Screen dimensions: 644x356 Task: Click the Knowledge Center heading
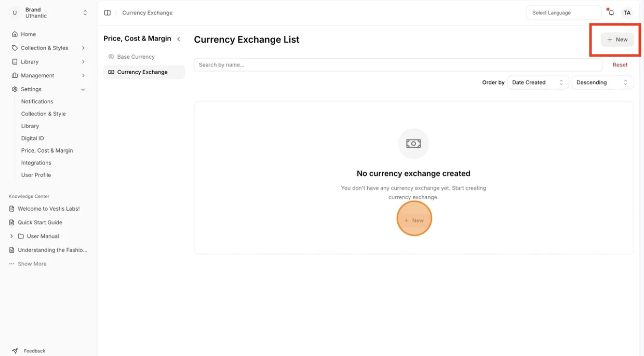[x=29, y=196]
